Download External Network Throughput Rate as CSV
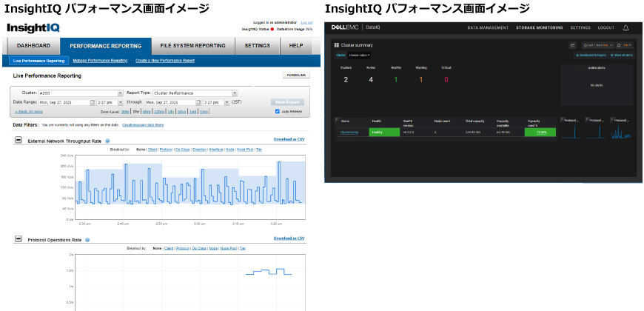The height and width of the screenshot is (311, 644). [289, 139]
